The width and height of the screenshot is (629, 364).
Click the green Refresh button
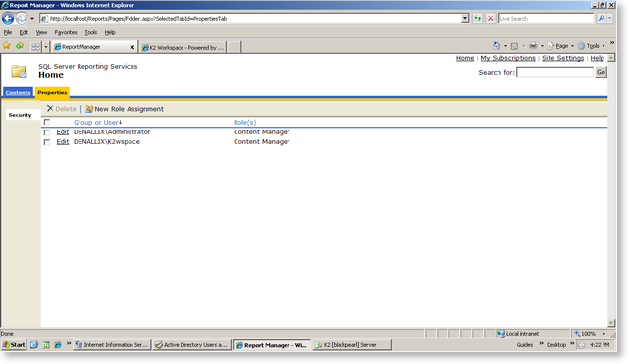(477, 19)
